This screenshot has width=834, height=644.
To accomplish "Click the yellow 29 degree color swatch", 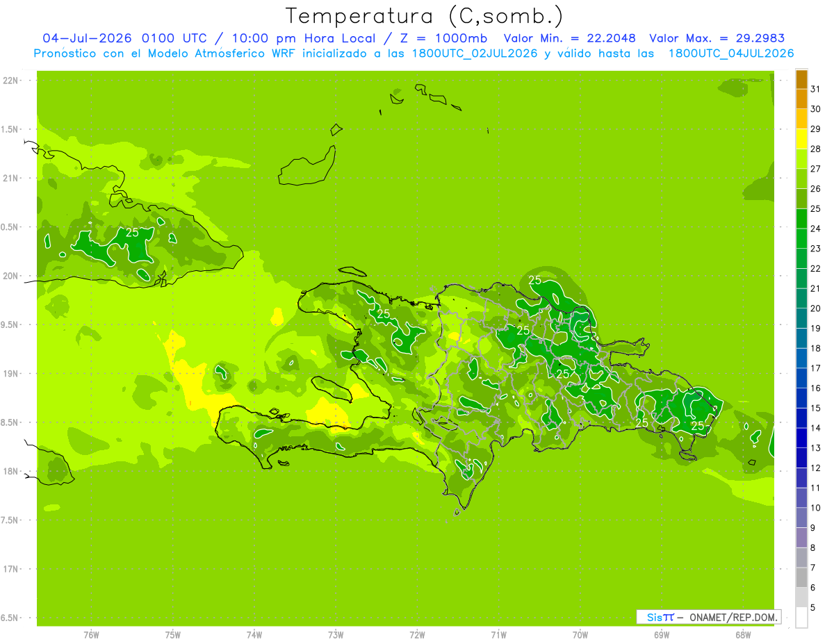I will click(x=801, y=138).
